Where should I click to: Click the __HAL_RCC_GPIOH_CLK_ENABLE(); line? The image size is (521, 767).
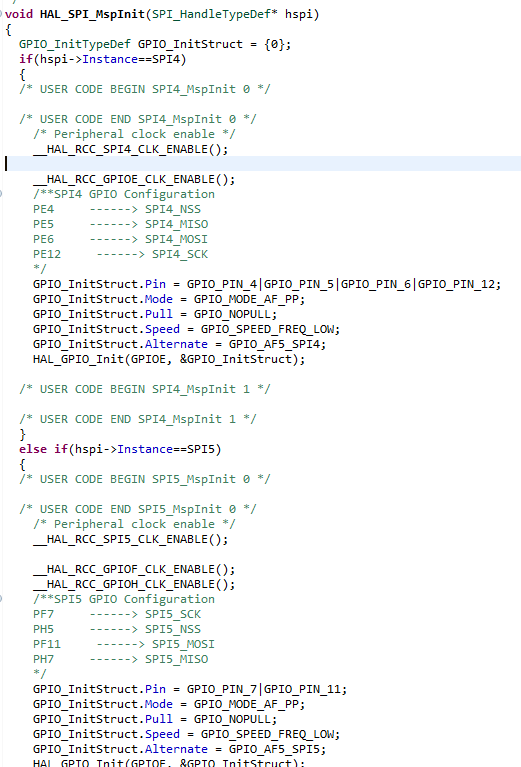point(134,584)
